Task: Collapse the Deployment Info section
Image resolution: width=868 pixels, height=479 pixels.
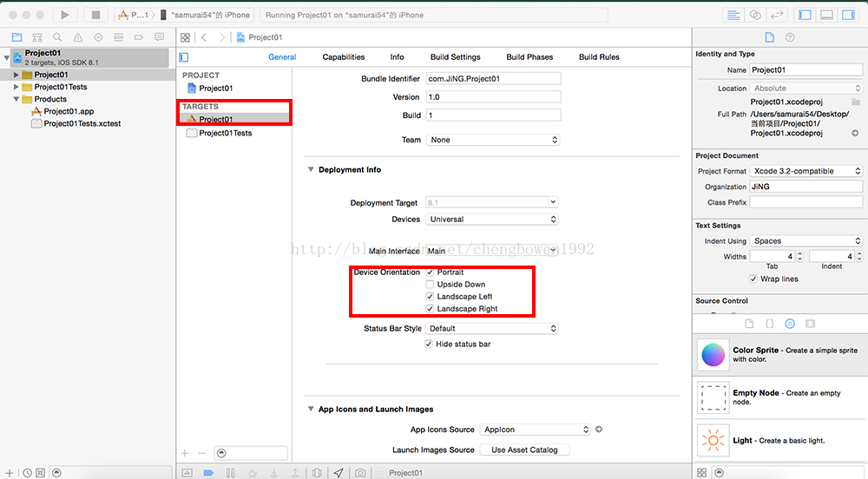Action: [311, 170]
